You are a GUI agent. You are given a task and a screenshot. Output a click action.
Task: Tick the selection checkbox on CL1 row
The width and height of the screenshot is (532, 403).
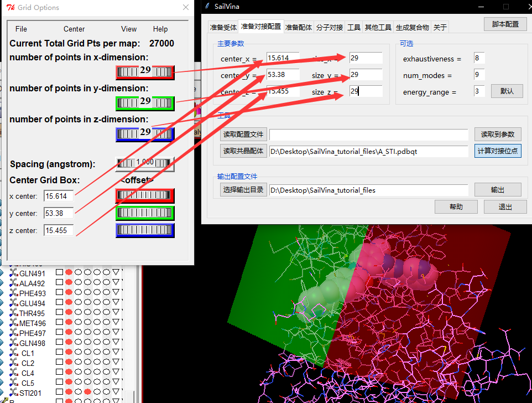click(59, 352)
